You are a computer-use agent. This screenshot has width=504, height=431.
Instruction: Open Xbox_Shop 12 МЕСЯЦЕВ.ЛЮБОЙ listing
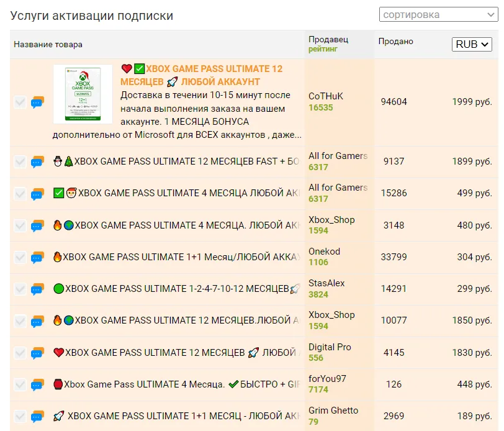[x=176, y=320]
